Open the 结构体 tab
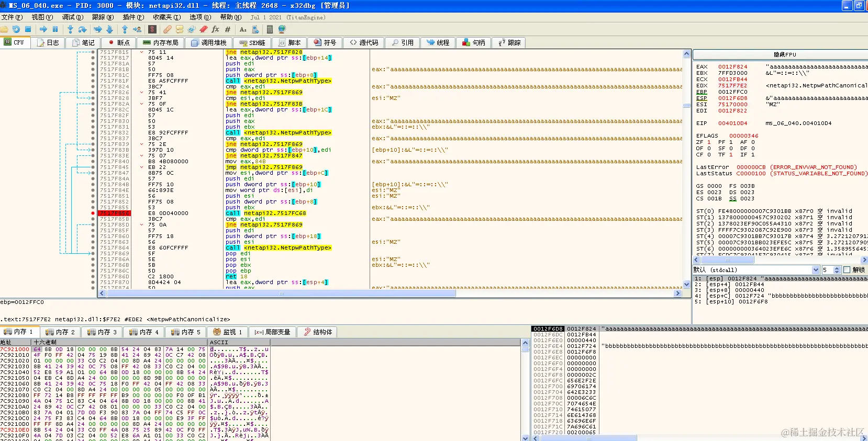Screen dimensions: 868x441 click(x=318, y=332)
